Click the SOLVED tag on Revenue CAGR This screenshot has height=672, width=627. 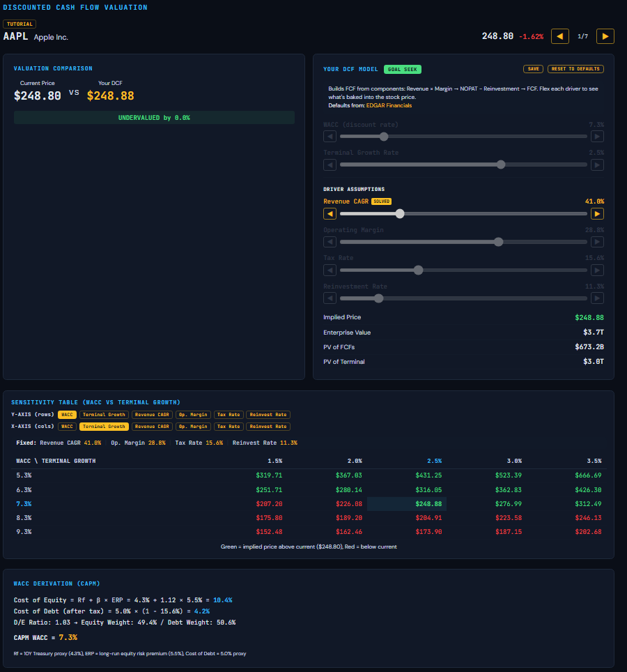tap(381, 201)
